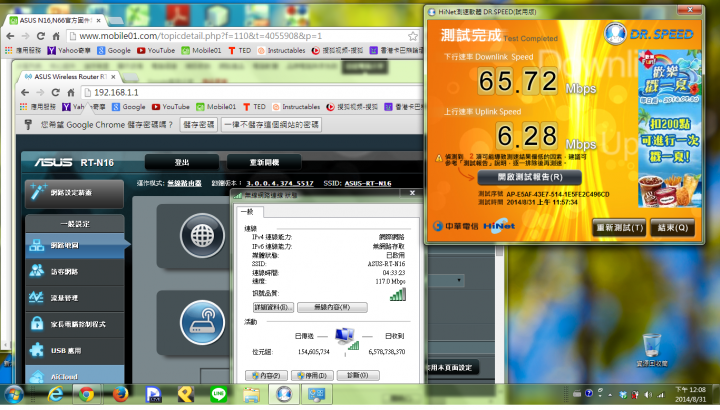The width and height of the screenshot is (720, 410).
Task: Open the Google bookmark in the Mobile01 window
Action: coord(114,50)
